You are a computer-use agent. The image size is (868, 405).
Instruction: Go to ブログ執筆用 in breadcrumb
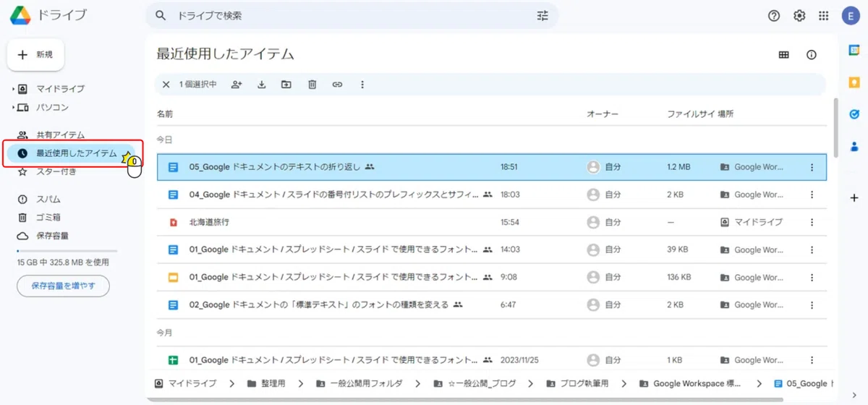[x=577, y=383]
